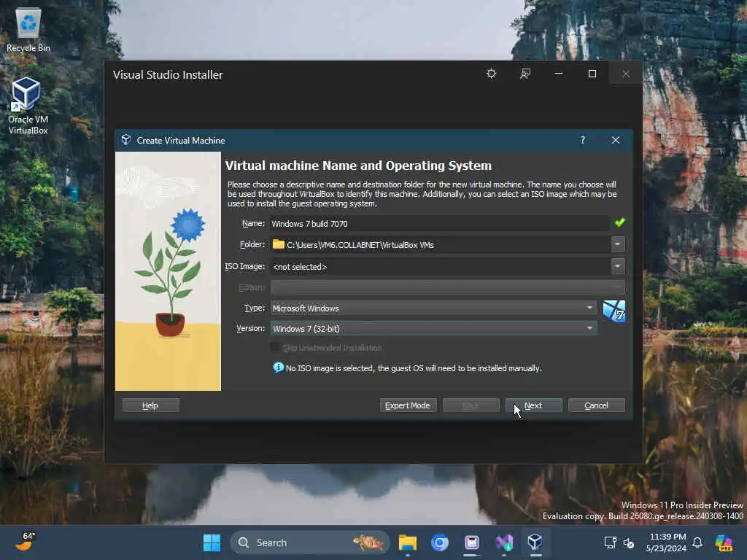The height and width of the screenshot is (560, 747).
Task: Click the Windows 7 OS type icon
Action: 614,311
